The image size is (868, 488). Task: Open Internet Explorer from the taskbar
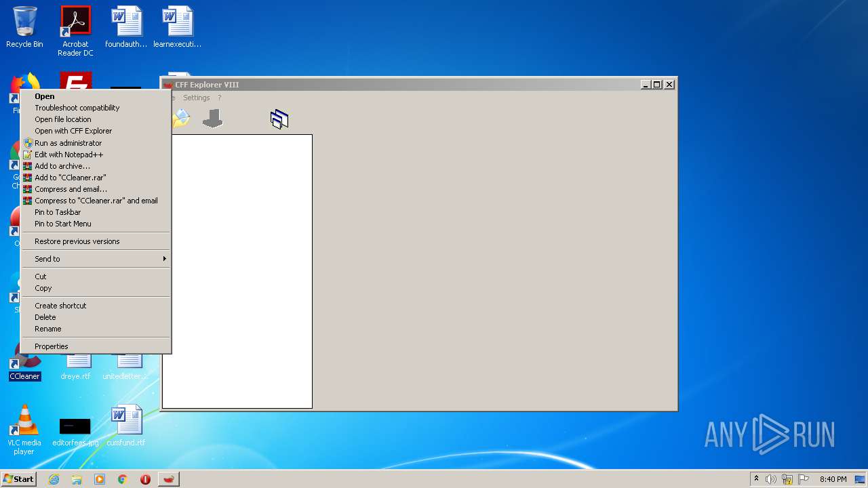[x=54, y=479]
